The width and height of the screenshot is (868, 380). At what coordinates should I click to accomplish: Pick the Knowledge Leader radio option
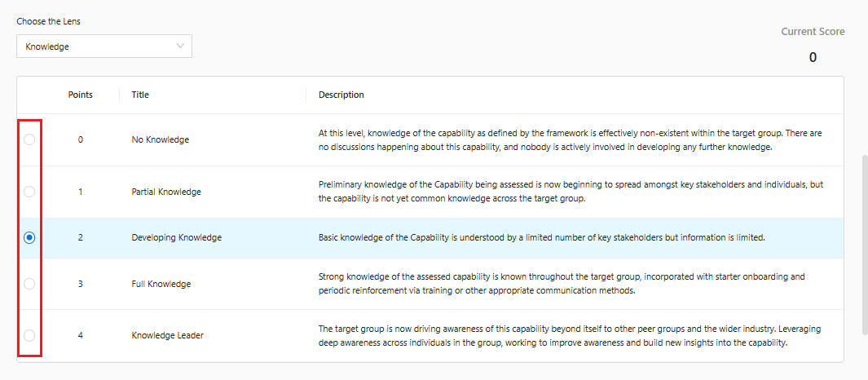click(x=29, y=335)
